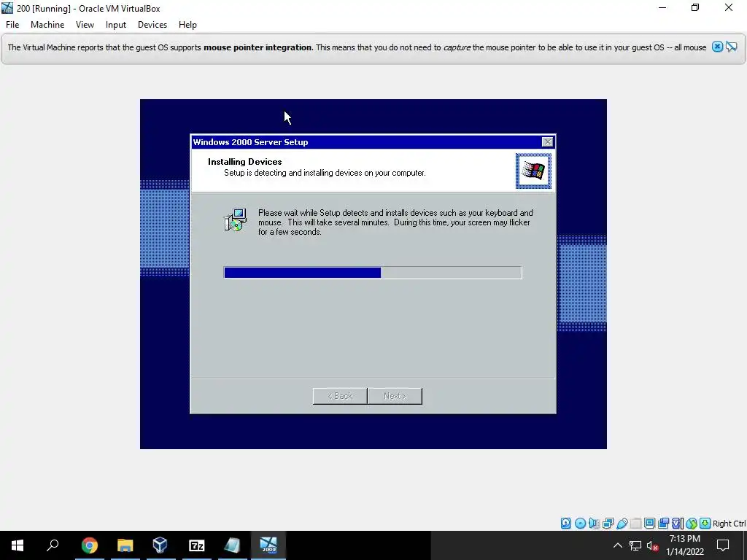This screenshot has width=747, height=560.
Task: Click the Windows flag logo in setup header
Action: coord(533,171)
